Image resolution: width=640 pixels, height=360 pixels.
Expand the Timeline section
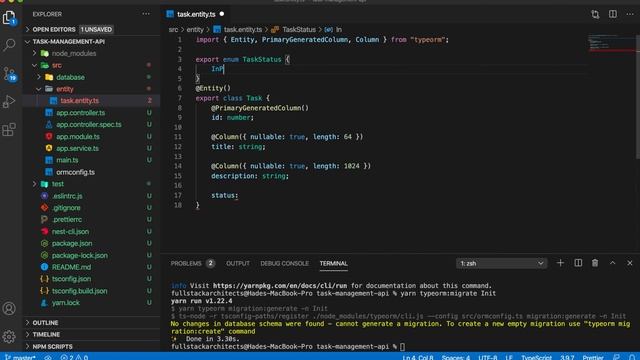tap(46, 334)
